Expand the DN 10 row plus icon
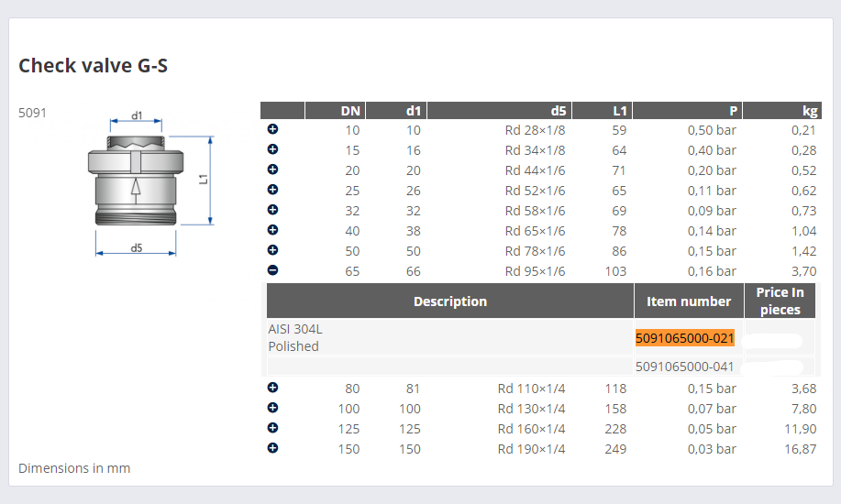This screenshot has width=841, height=504. tap(272, 129)
